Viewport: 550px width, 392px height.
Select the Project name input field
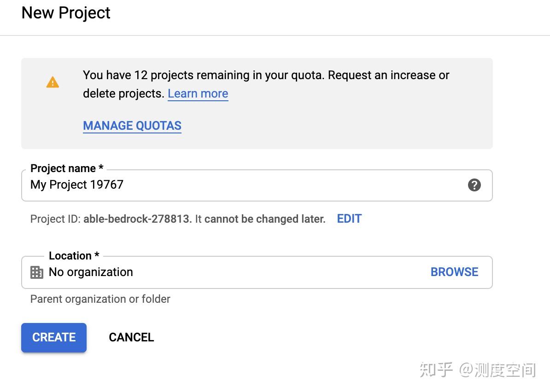coord(230,185)
